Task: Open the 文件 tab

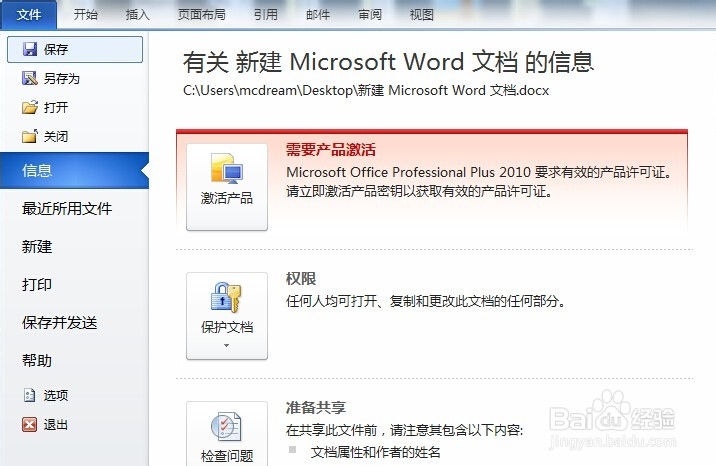Action: (x=29, y=15)
